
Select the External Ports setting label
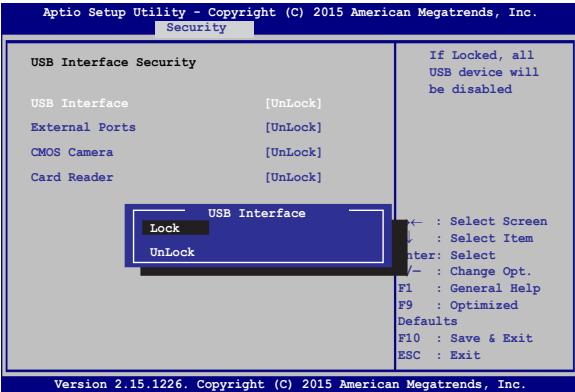tap(83, 127)
